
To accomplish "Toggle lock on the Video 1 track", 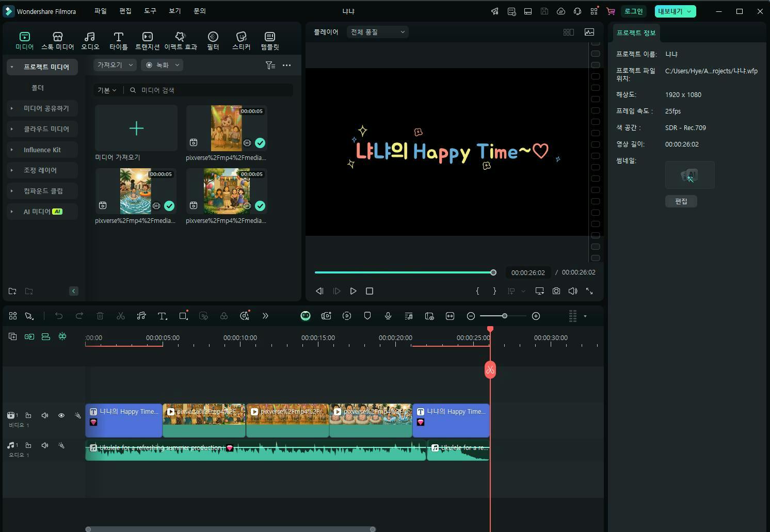I will 28,415.
